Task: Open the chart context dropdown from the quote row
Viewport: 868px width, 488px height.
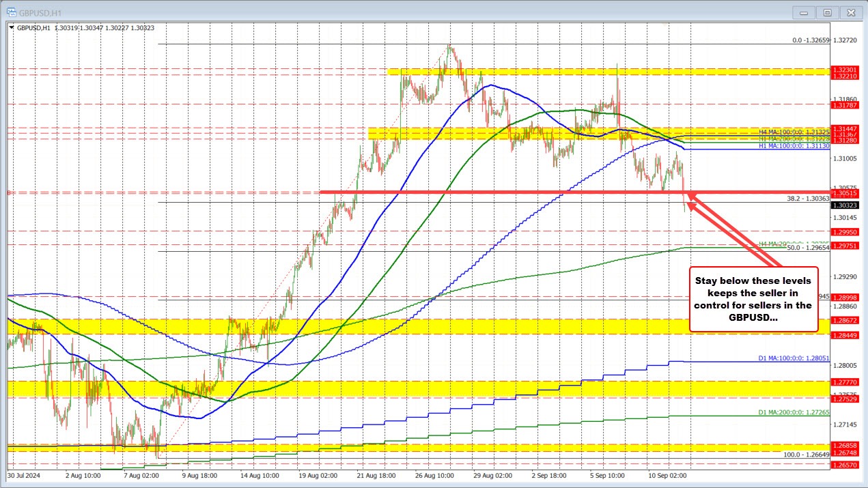Action: [10, 28]
